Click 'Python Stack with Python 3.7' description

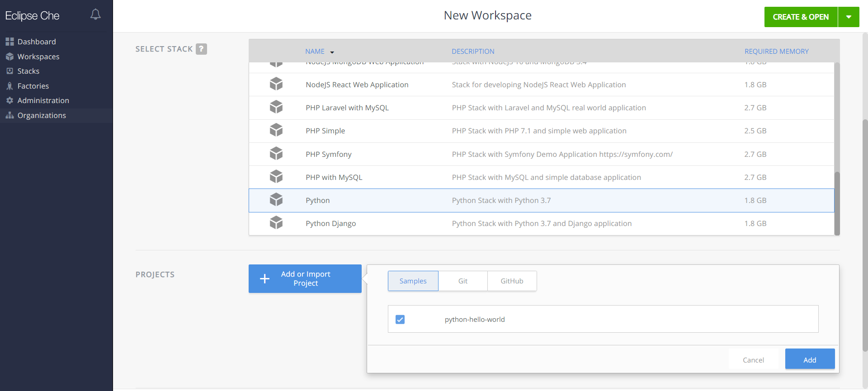click(501, 200)
